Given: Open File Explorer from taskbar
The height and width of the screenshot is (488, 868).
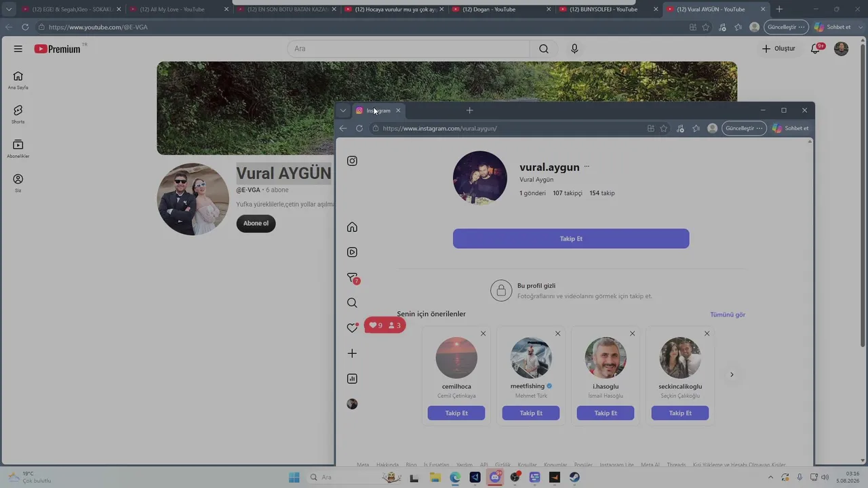Looking at the screenshot, I should point(435,477).
